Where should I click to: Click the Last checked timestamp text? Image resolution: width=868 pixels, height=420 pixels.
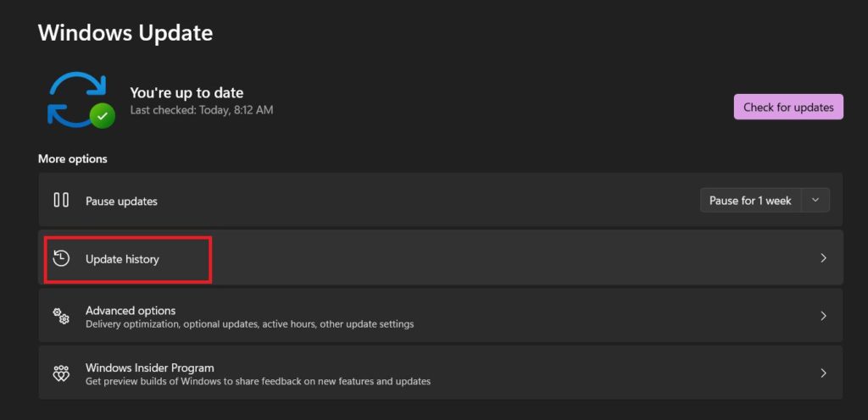202,110
